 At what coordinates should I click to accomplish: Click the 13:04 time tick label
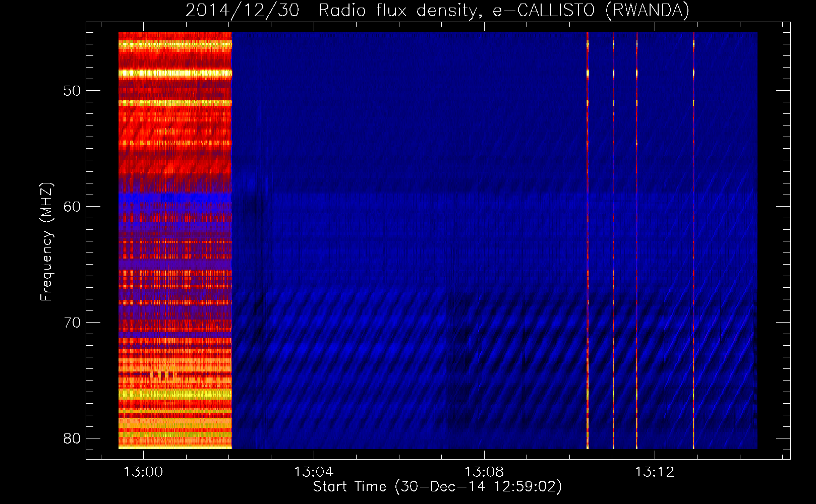314,472
